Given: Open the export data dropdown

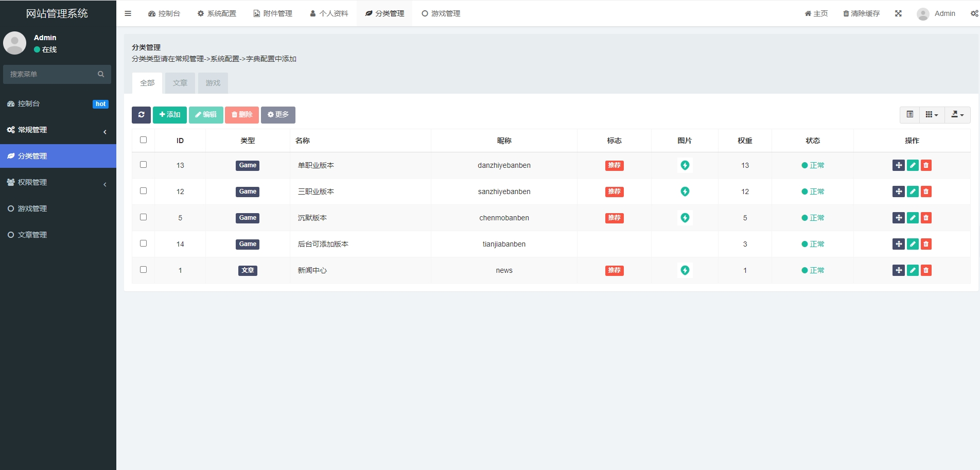Looking at the screenshot, I should click(x=957, y=115).
